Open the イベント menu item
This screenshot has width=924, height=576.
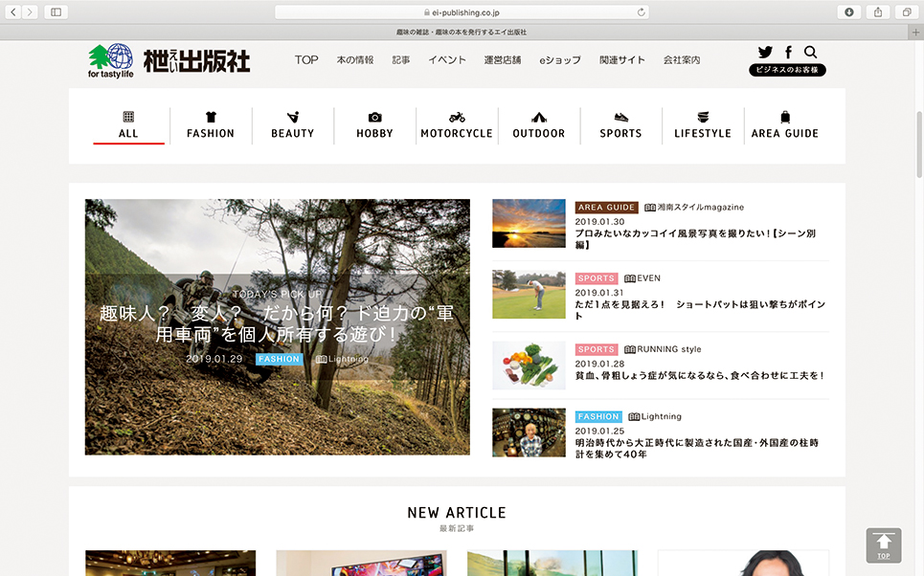click(x=447, y=60)
